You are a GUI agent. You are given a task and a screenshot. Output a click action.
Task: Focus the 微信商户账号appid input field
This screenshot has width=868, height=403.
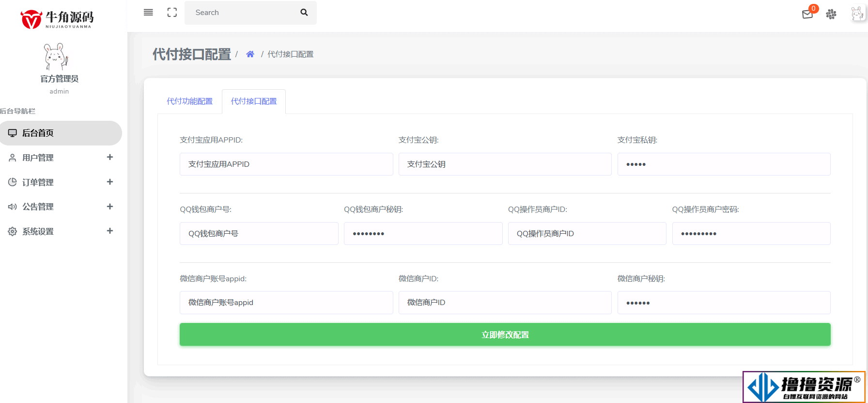tap(286, 303)
